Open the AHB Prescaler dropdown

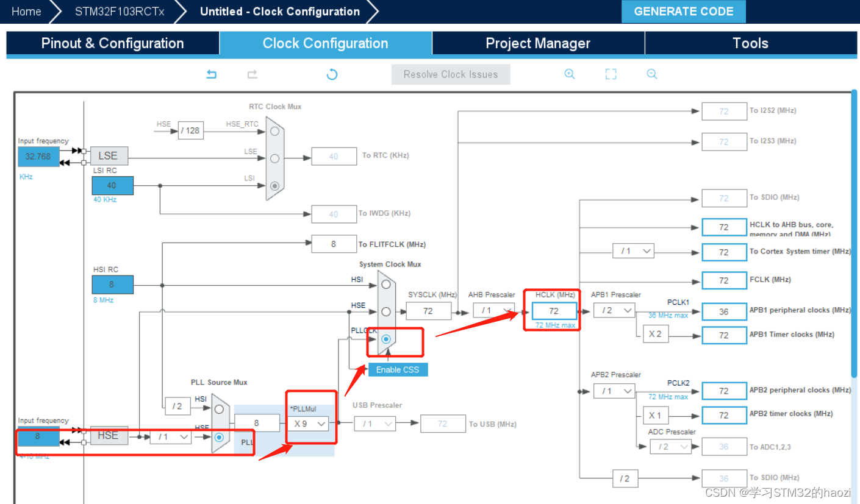(493, 310)
